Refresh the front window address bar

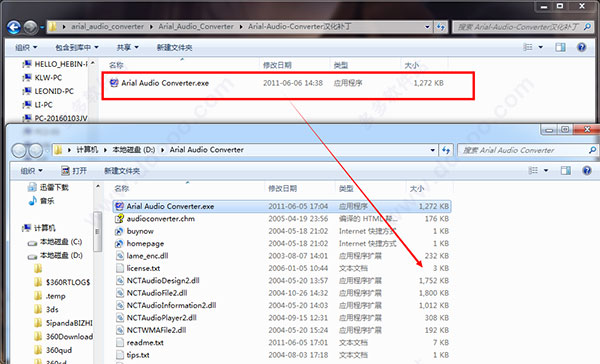[446, 150]
